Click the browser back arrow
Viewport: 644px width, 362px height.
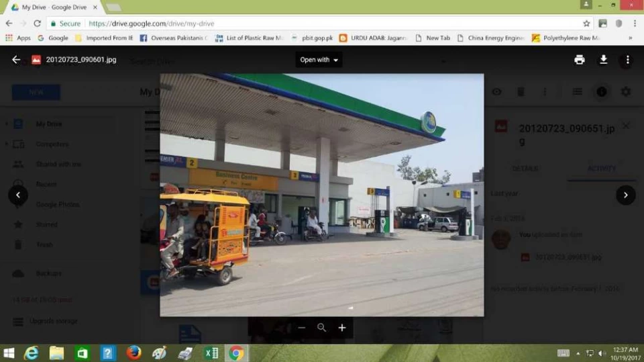pyautogui.click(x=9, y=24)
